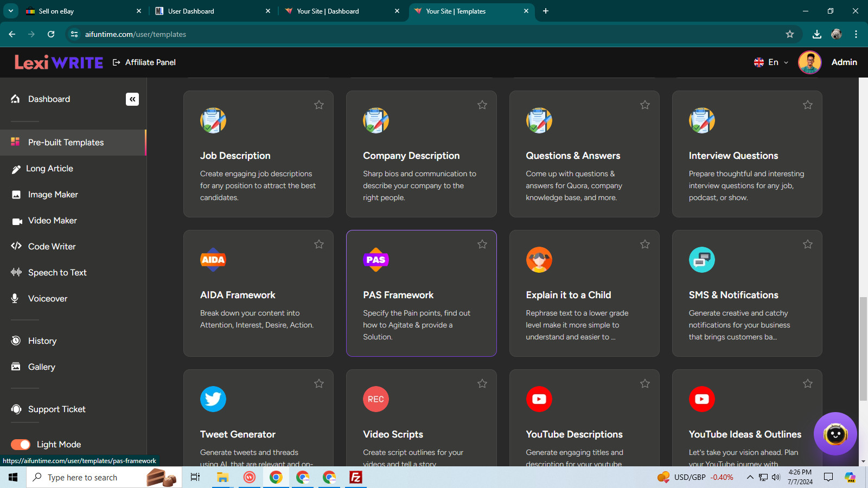This screenshot has width=868, height=488.
Task: Open the Explain it to a Child icon
Action: (x=539, y=260)
